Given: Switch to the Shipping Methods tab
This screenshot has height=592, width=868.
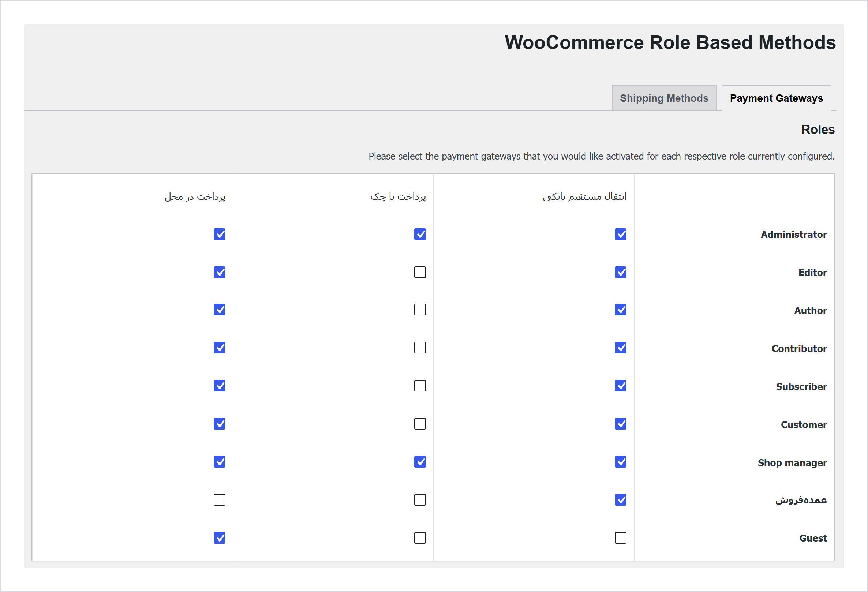Looking at the screenshot, I should pyautogui.click(x=664, y=98).
